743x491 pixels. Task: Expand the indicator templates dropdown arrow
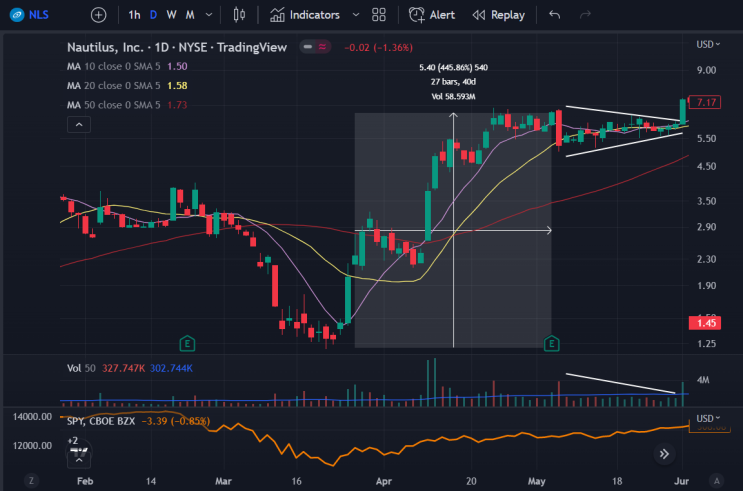(356, 15)
